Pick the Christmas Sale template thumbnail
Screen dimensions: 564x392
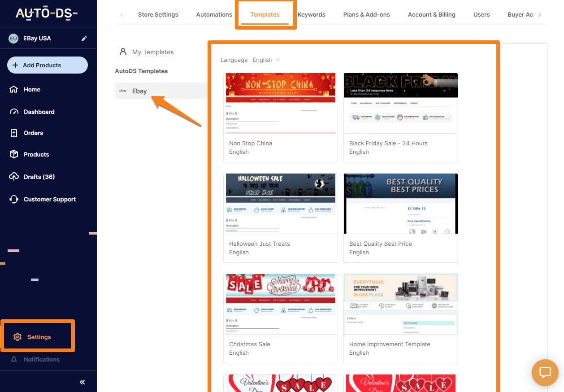(x=281, y=304)
